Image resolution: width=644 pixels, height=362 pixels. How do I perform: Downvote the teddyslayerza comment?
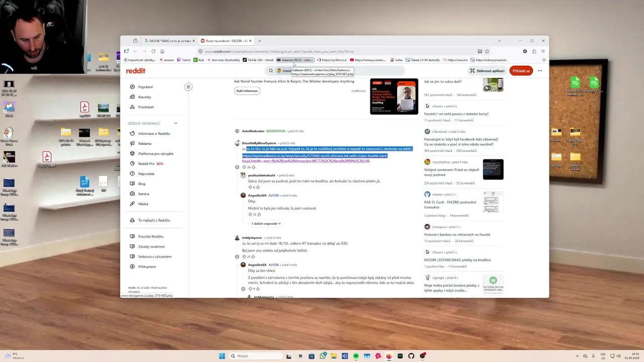tap(253, 257)
